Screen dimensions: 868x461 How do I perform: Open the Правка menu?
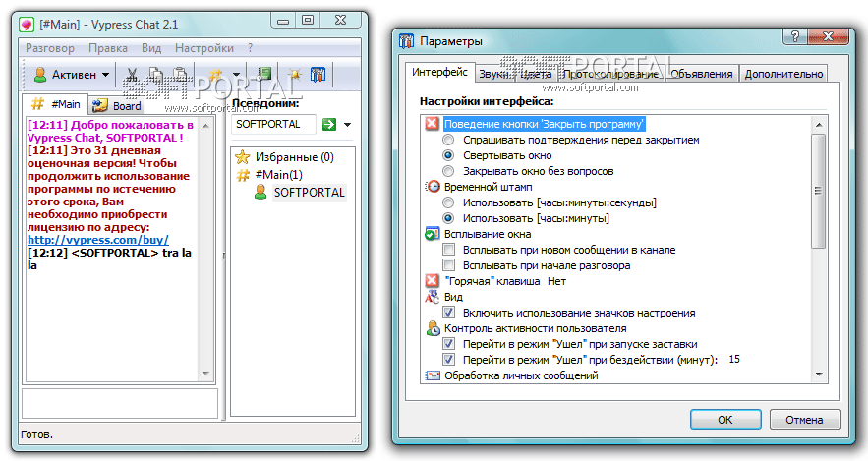point(108,48)
